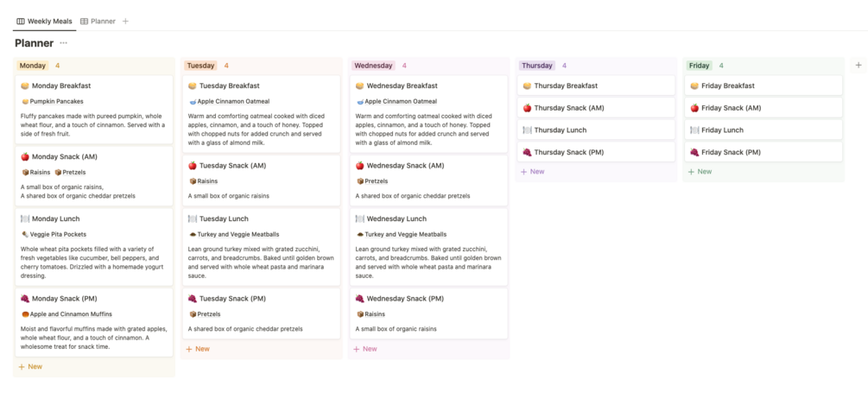Viewport: 868px width, 399px height.
Task: Add a new group column plus icon
Action: coord(858,65)
